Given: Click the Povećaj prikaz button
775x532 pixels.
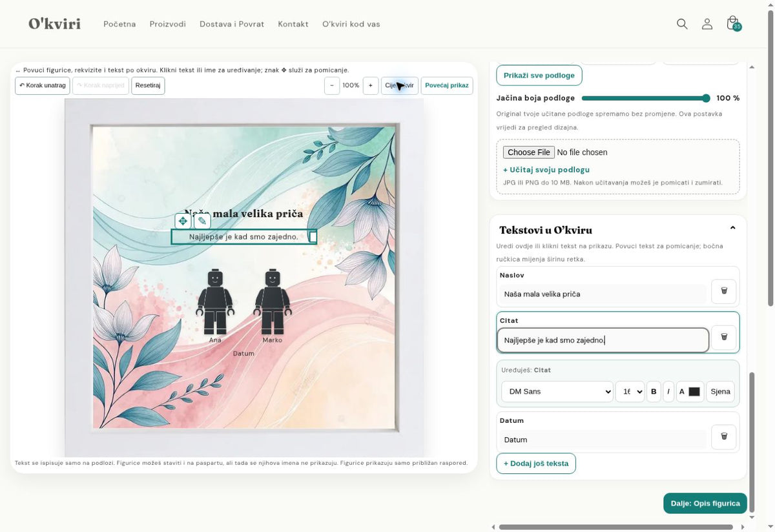Looking at the screenshot, I should point(447,85).
